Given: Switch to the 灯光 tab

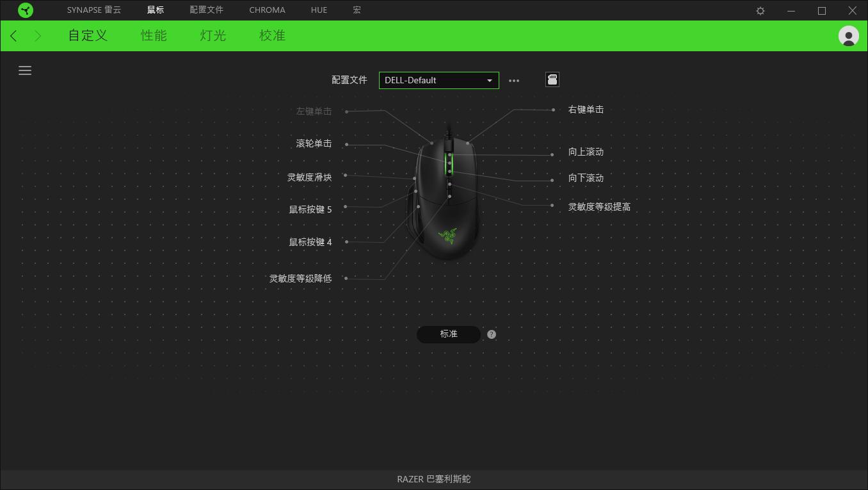Looking at the screenshot, I should tap(212, 36).
